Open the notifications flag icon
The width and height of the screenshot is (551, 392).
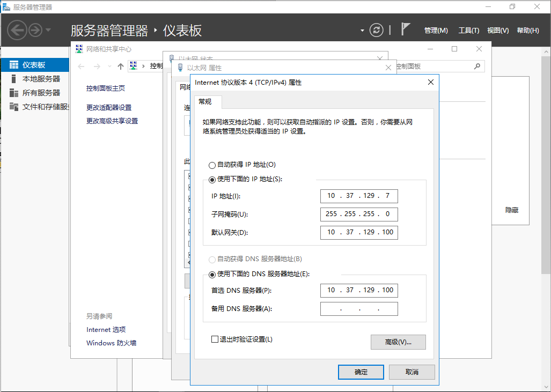(x=406, y=29)
